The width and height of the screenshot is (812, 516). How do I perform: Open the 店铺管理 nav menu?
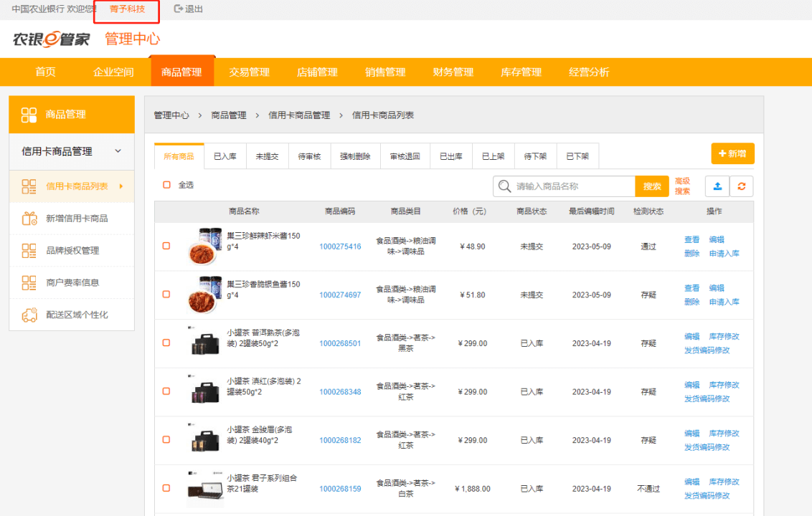317,72
